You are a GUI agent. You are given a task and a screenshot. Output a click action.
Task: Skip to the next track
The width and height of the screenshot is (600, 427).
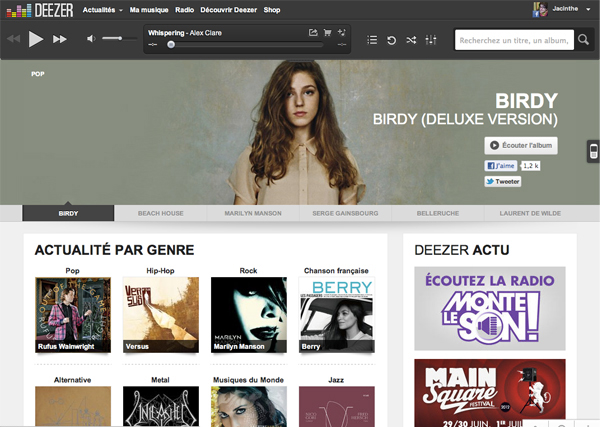tap(60, 39)
